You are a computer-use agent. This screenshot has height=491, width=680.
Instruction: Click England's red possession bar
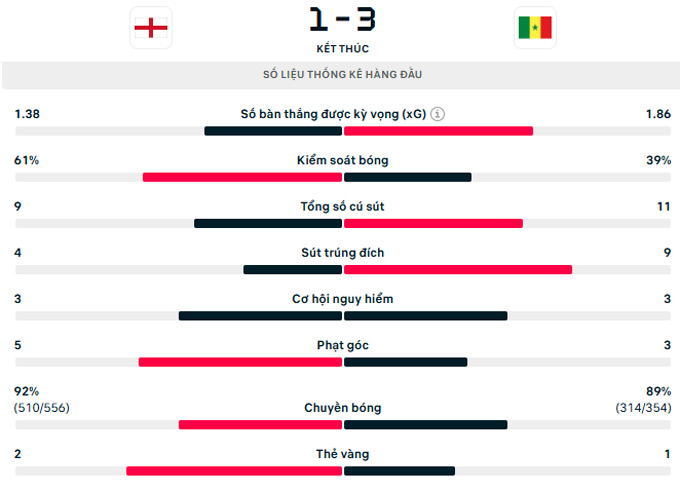click(242, 177)
